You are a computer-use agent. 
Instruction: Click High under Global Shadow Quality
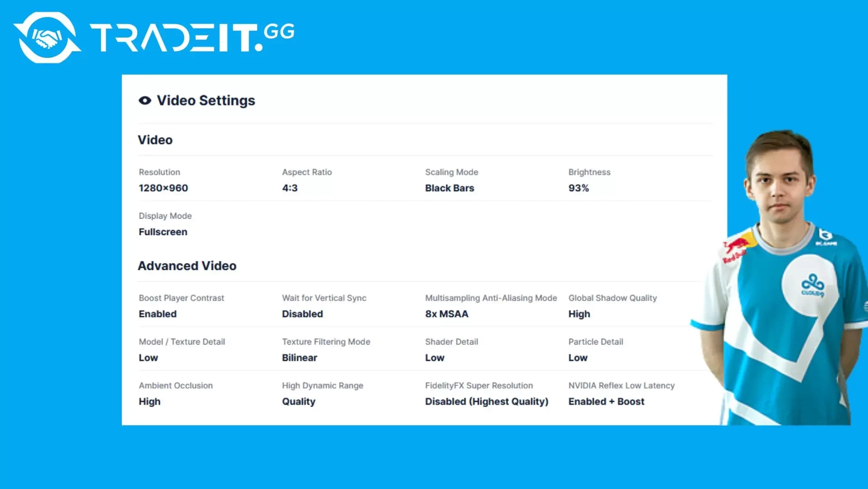[579, 314]
